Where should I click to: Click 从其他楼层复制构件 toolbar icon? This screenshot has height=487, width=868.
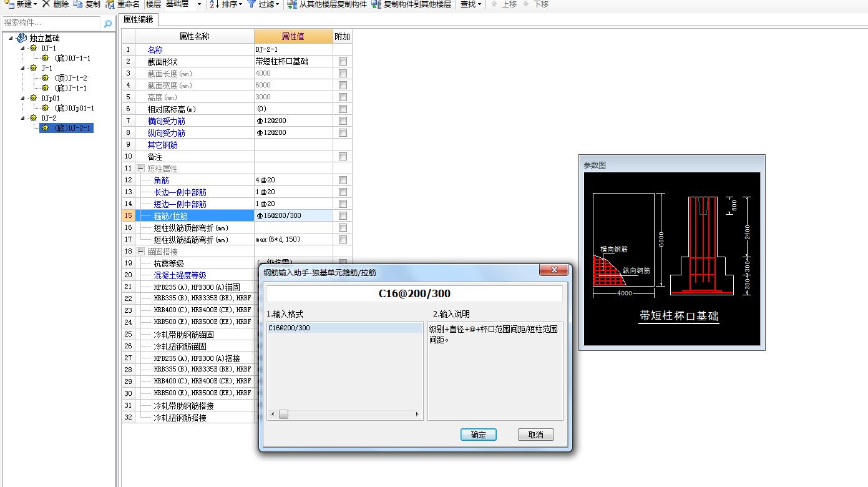291,4
